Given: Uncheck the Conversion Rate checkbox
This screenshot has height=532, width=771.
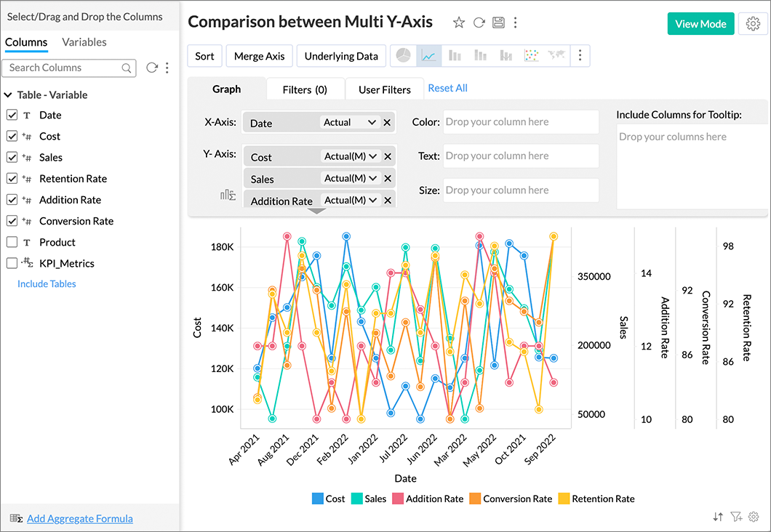Looking at the screenshot, I should 12,220.
